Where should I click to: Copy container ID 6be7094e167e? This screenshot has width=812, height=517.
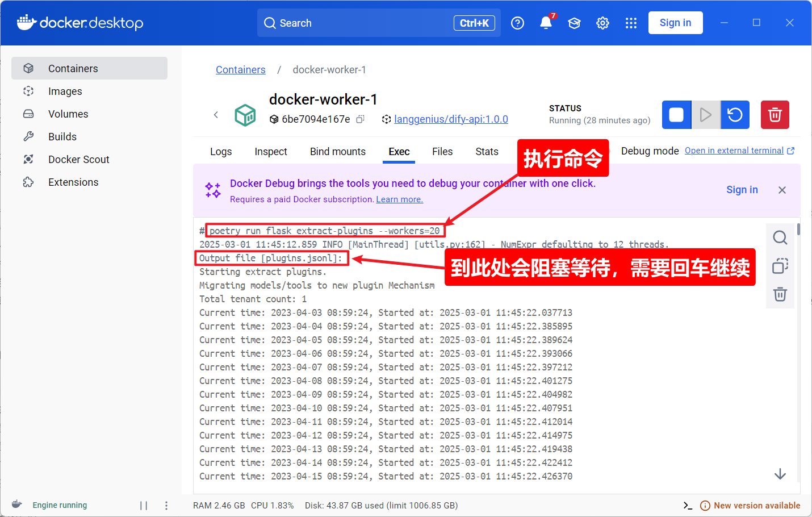click(x=360, y=119)
